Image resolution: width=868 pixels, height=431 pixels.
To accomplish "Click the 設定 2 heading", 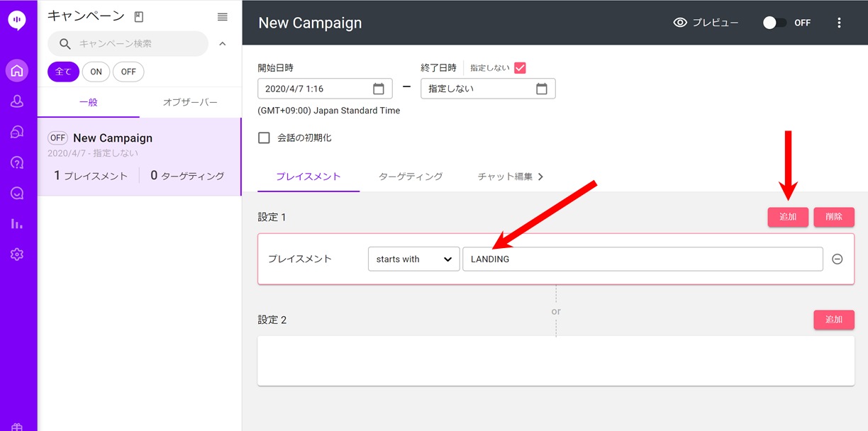I will pyautogui.click(x=272, y=320).
